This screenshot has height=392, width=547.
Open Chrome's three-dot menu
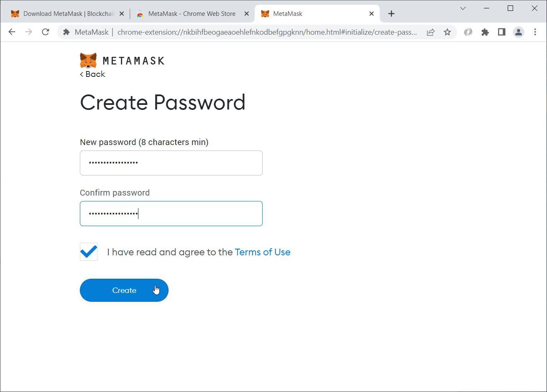[x=535, y=32]
